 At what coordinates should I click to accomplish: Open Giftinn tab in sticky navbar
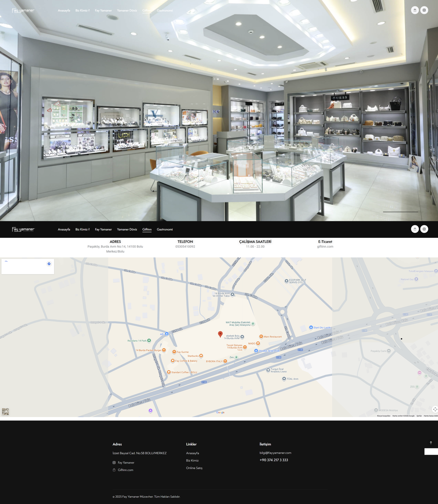pyautogui.click(x=147, y=229)
